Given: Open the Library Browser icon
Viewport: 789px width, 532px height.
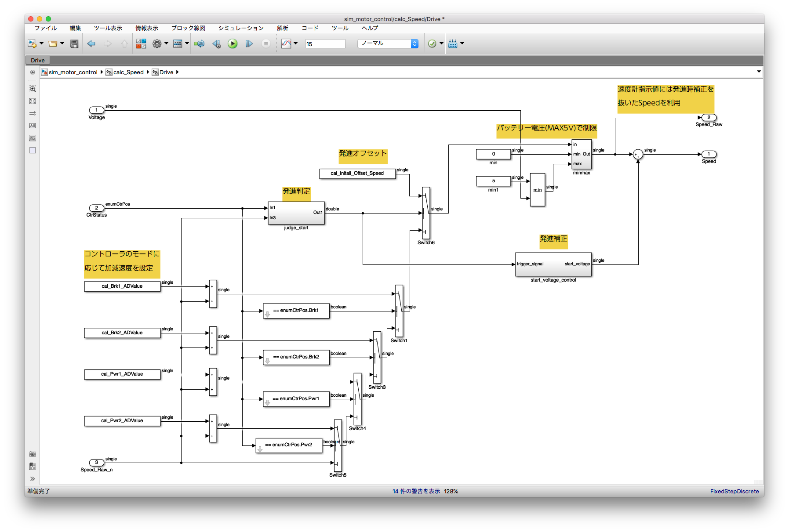Looking at the screenshot, I should tap(141, 43).
